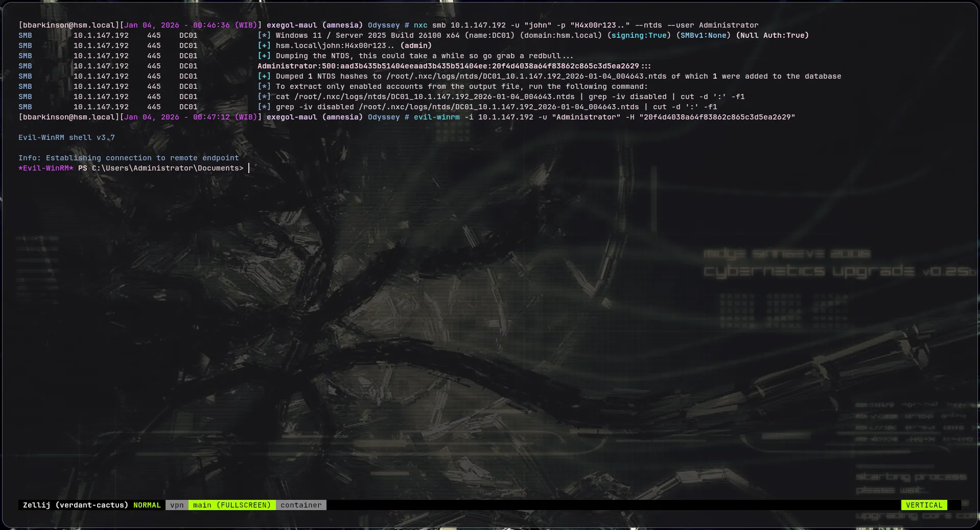980x530 pixels.
Task: Click the [*] marker on the extract accounts line
Action: click(265, 86)
